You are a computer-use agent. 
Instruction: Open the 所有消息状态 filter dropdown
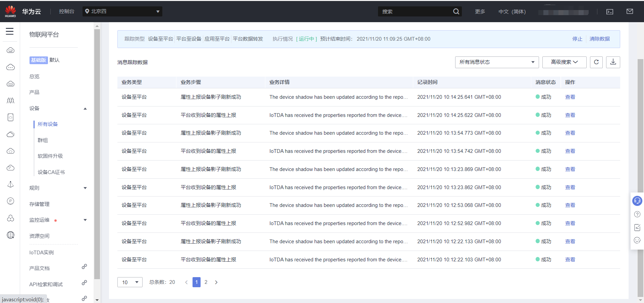coord(497,62)
